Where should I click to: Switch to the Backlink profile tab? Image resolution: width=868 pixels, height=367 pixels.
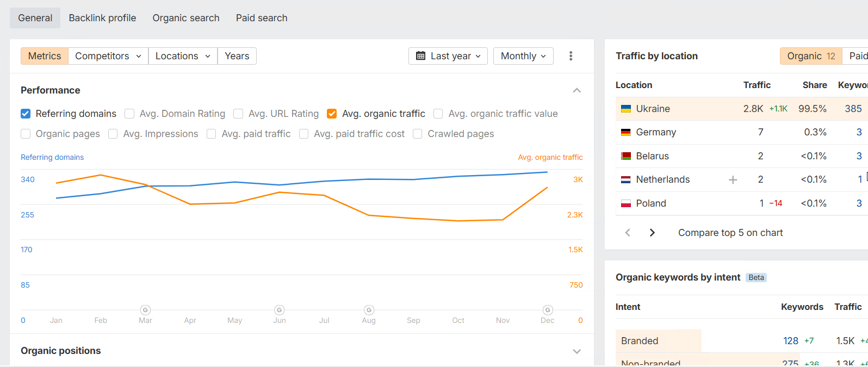(x=102, y=18)
